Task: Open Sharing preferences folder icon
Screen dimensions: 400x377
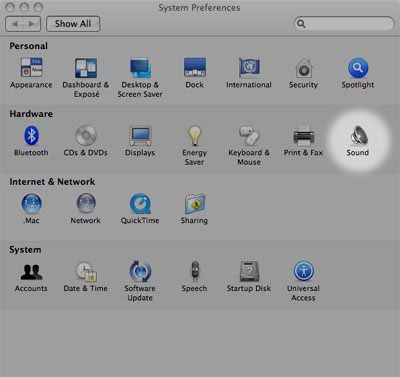Action: pyautogui.click(x=195, y=203)
